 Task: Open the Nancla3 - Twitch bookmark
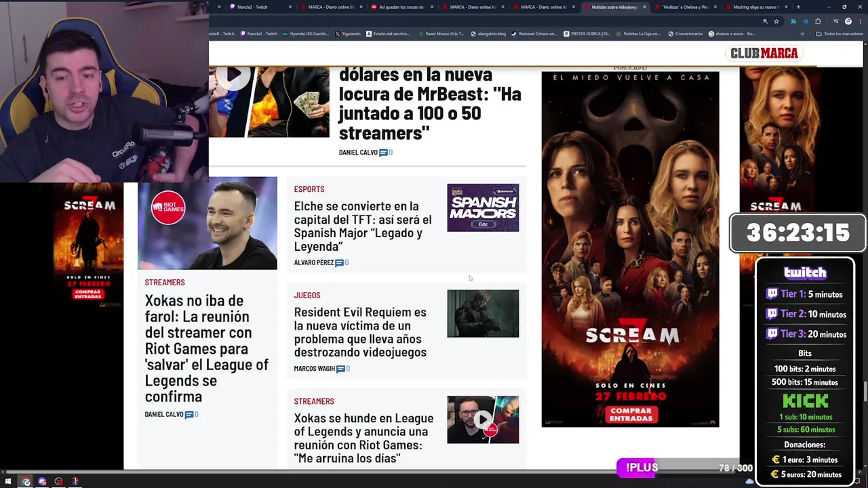tap(259, 34)
